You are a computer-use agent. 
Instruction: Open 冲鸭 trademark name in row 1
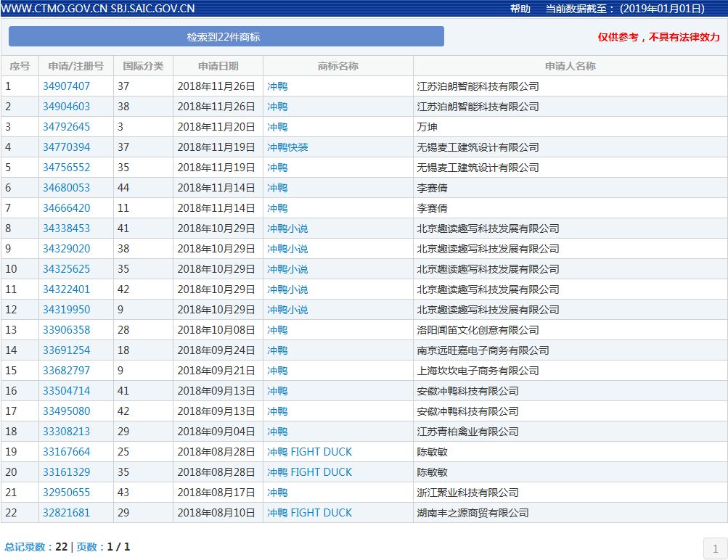[x=277, y=86]
